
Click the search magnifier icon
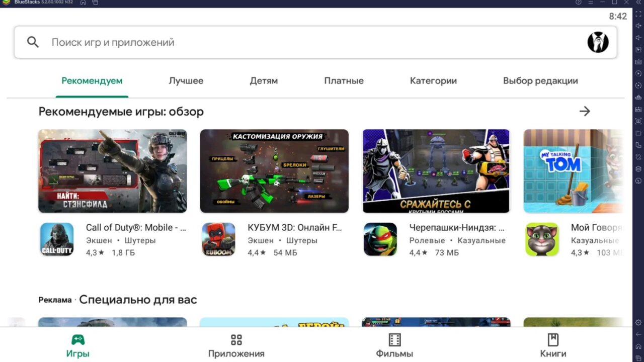click(x=32, y=42)
